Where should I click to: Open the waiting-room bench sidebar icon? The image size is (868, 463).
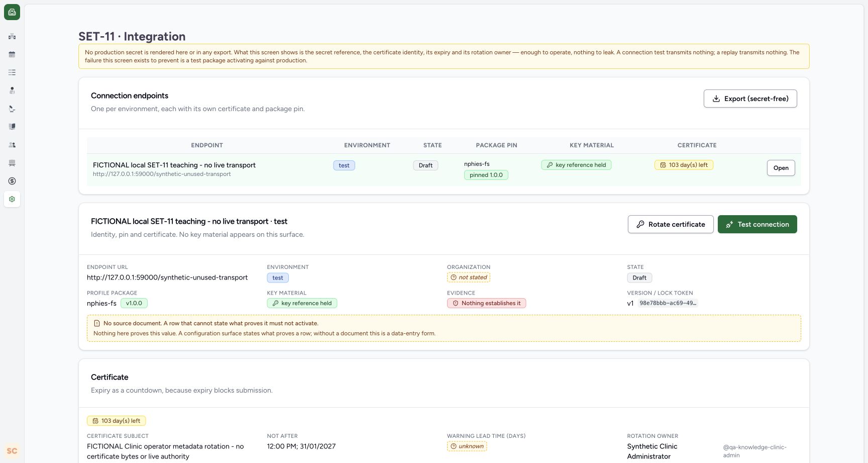coord(12,163)
